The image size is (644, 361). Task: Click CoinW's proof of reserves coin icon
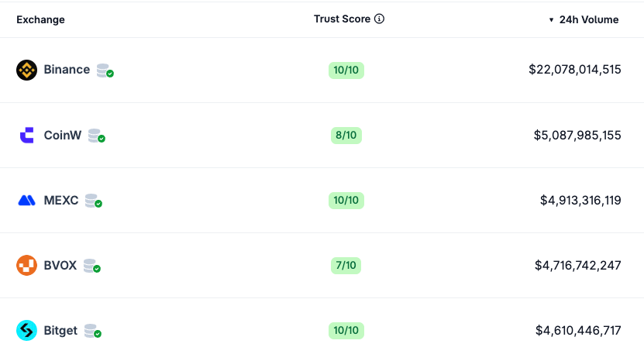96,136
